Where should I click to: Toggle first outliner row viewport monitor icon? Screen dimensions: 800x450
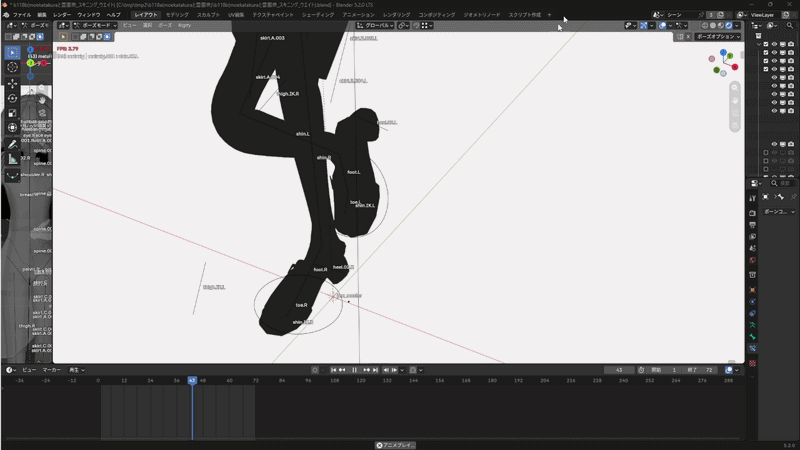783,44
